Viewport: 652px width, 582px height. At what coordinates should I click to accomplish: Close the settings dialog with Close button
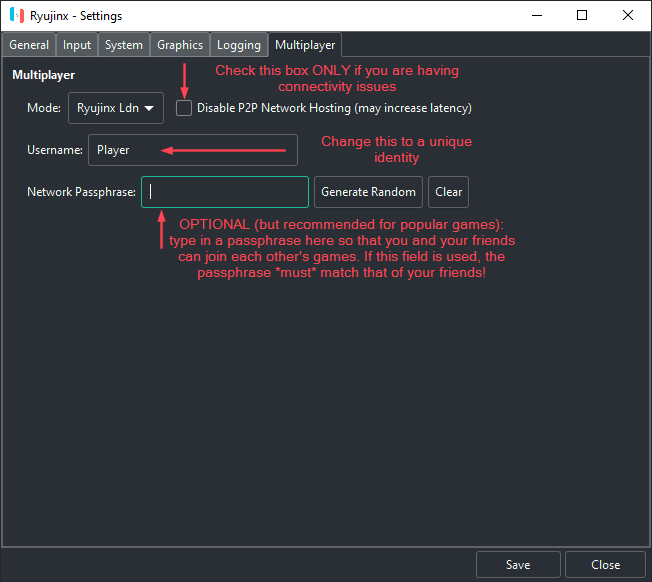605,565
